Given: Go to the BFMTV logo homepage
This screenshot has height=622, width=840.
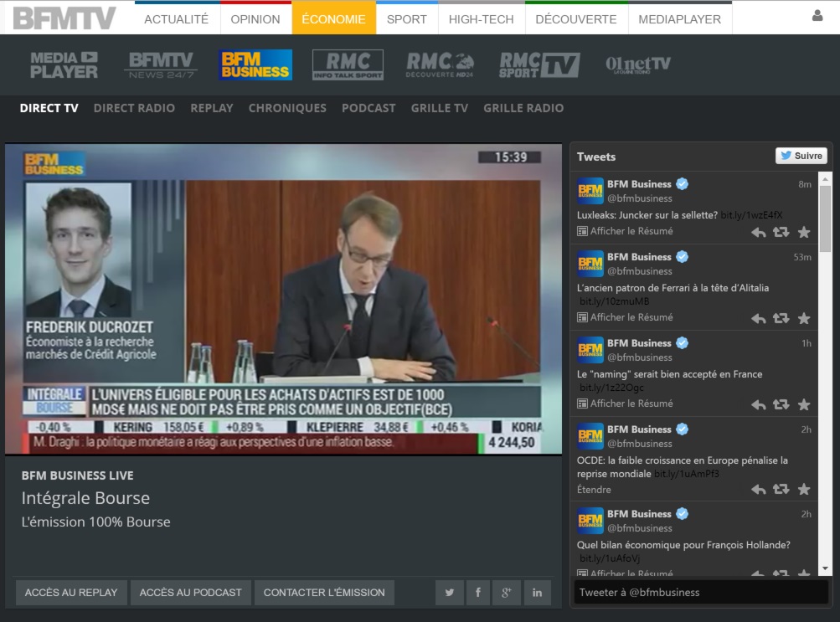Looking at the screenshot, I should point(64,18).
